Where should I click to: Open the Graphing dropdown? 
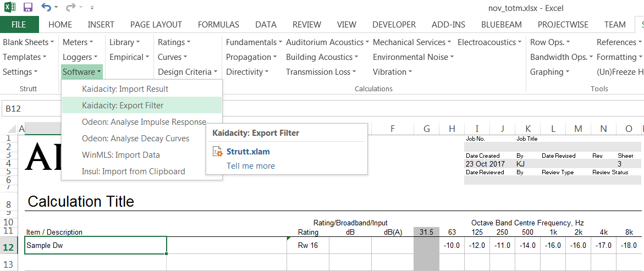(x=549, y=72)
